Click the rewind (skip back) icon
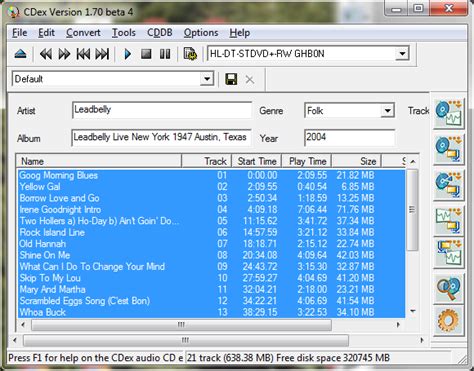Image resolution: width=474 pixels, height=371 pixels. (46, 54)
